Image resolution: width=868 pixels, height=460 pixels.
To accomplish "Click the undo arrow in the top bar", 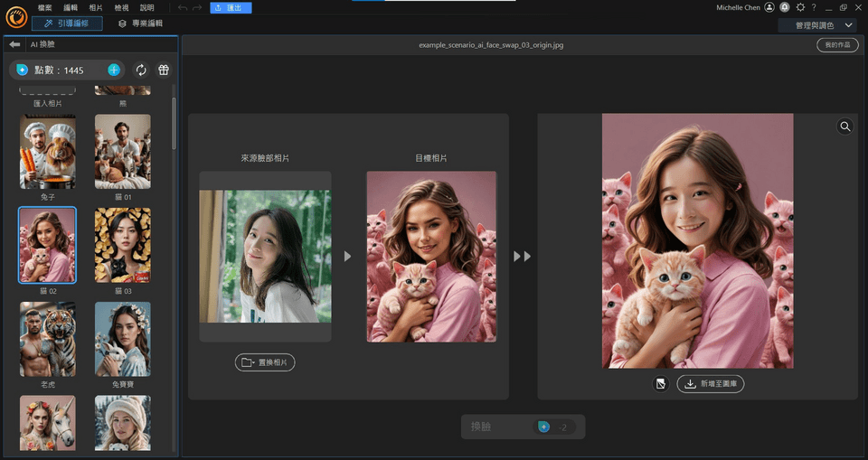I will coord(183,7).
